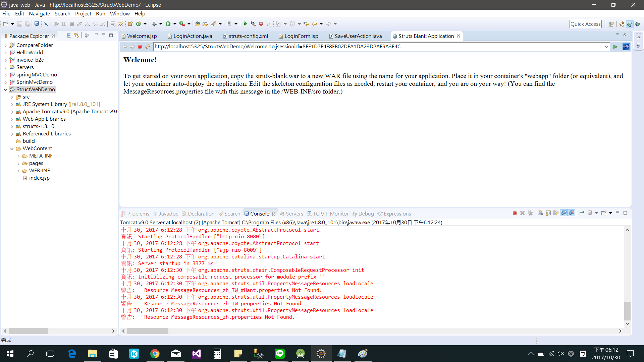Click green Go arrow beside URL field
The height and width of the screenshot is (362, 644).
point(615,47)
